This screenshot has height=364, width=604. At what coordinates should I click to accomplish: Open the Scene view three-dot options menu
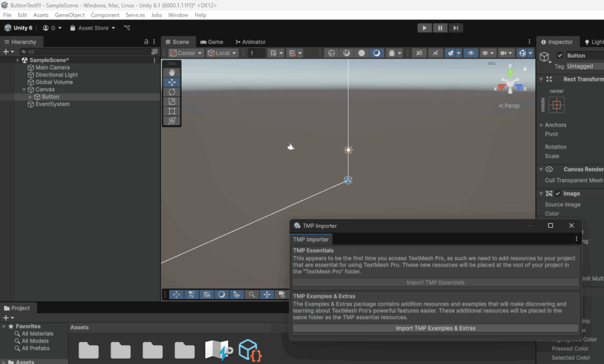[x=529, y=42]
